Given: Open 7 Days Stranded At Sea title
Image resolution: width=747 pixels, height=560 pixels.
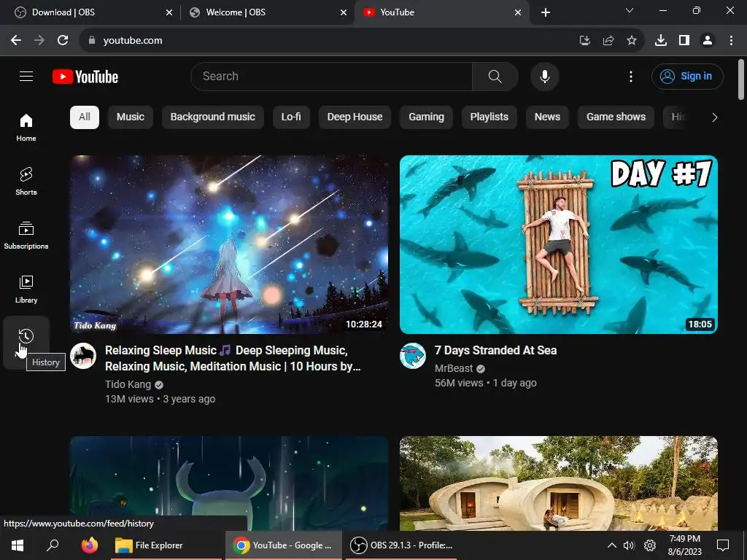Looking at the screenshot, I should pyautogui.click(x=495, y=351).
